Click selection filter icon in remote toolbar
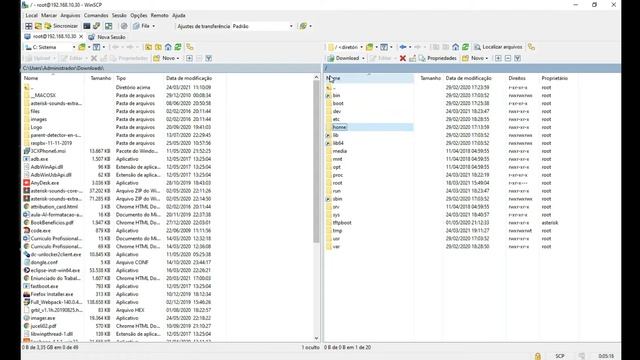This screenshot has width=640, height=360. pyautogui.click(x=518, y=58)
